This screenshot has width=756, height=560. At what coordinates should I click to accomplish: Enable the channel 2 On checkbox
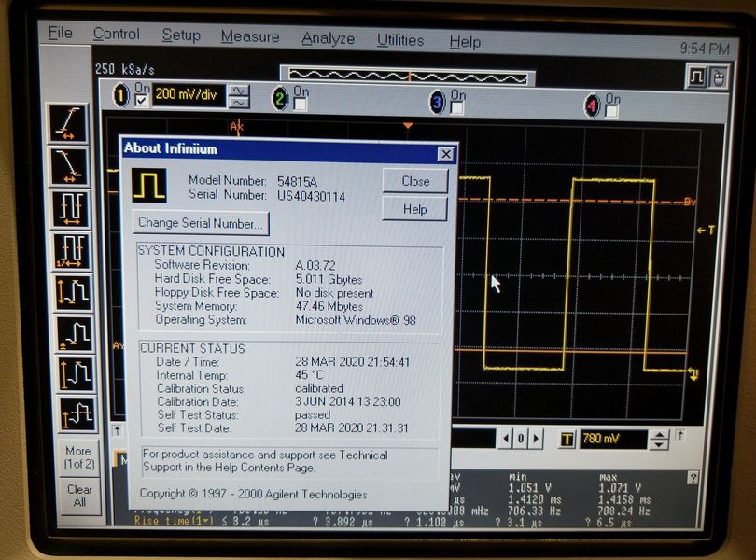point(300,105)
